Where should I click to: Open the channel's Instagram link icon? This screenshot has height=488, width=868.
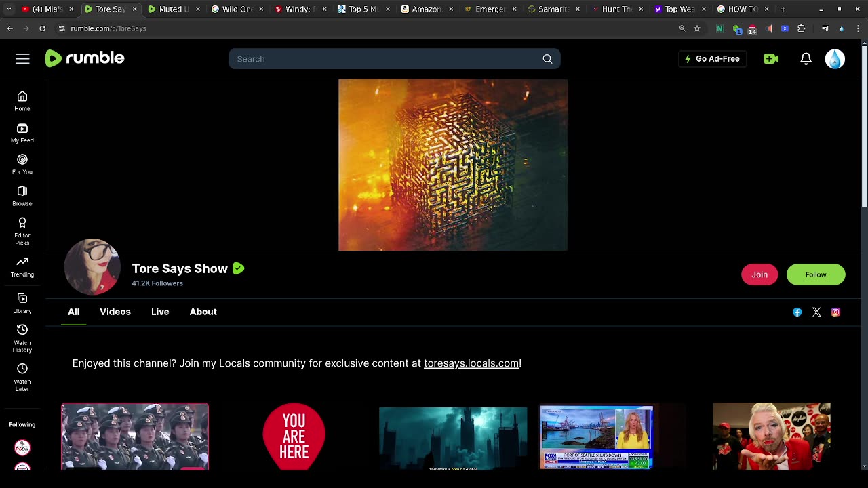tap(835, 312)
